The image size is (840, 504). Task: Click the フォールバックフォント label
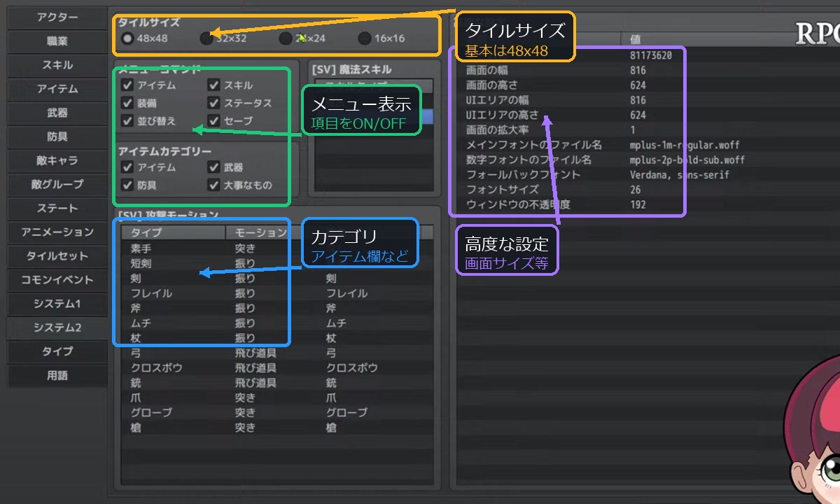524,174
